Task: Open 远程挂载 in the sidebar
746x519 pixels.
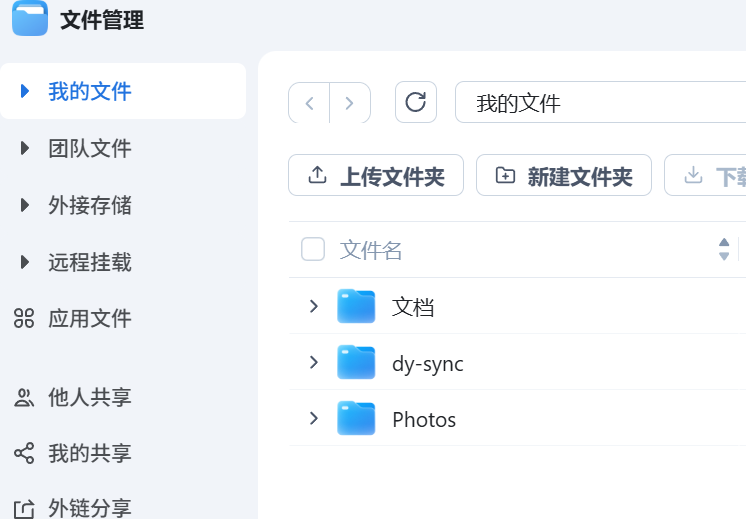Action: [x=90, y=263]
